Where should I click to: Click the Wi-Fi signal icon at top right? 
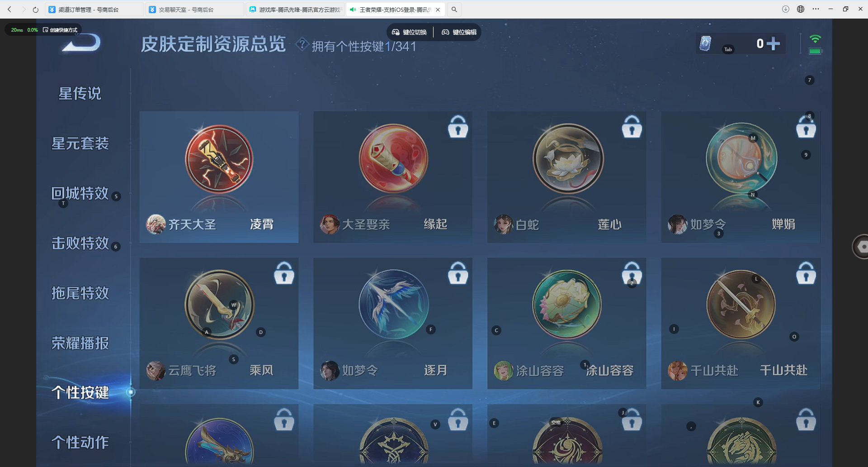click(816, 39)
